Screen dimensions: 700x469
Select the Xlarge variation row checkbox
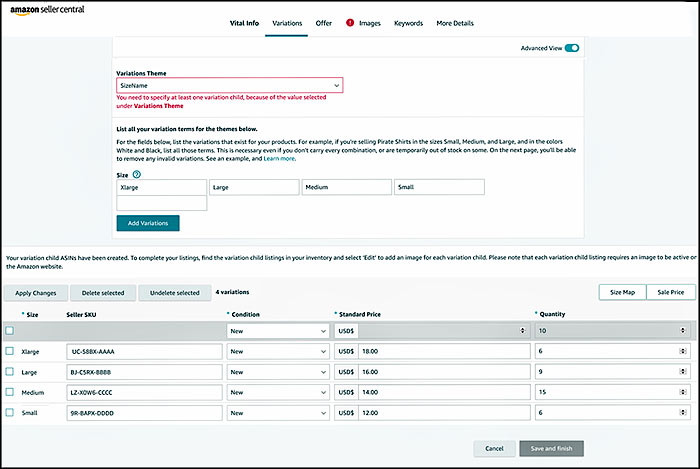pyautogui.click(x=10, y=351)
